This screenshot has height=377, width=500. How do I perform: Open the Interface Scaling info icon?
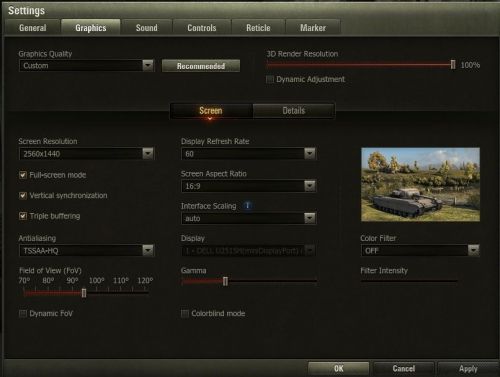click(247, 205)
